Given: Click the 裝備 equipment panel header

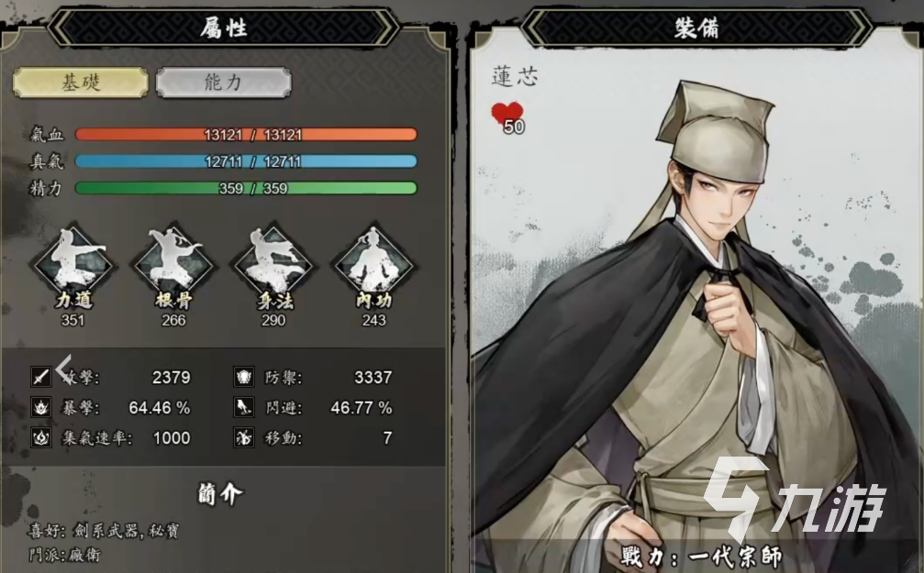Looking at the screenshot, I should (x=696, y=28).
